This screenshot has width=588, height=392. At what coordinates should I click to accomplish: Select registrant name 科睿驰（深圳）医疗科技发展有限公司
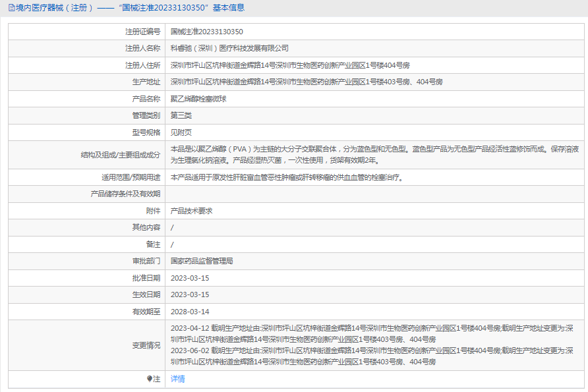(229, 48)
